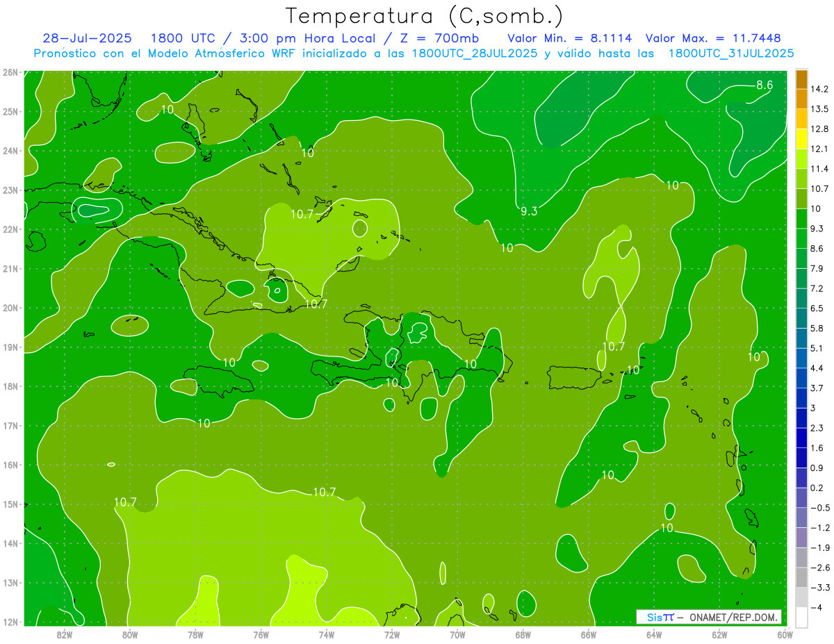Click the orange swatch between 13.5 and 14.2
Image resolution: width=834 pixels, height=644 pixels.
coord(801,99)
